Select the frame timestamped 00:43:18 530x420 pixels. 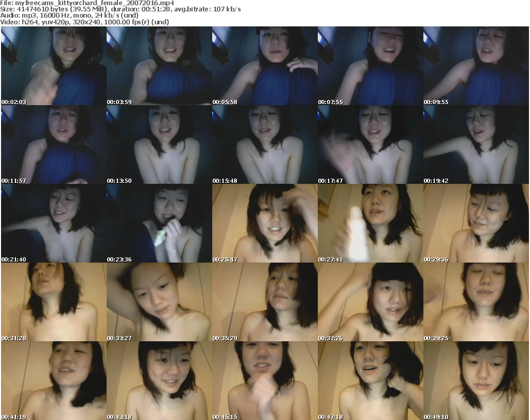159,381
